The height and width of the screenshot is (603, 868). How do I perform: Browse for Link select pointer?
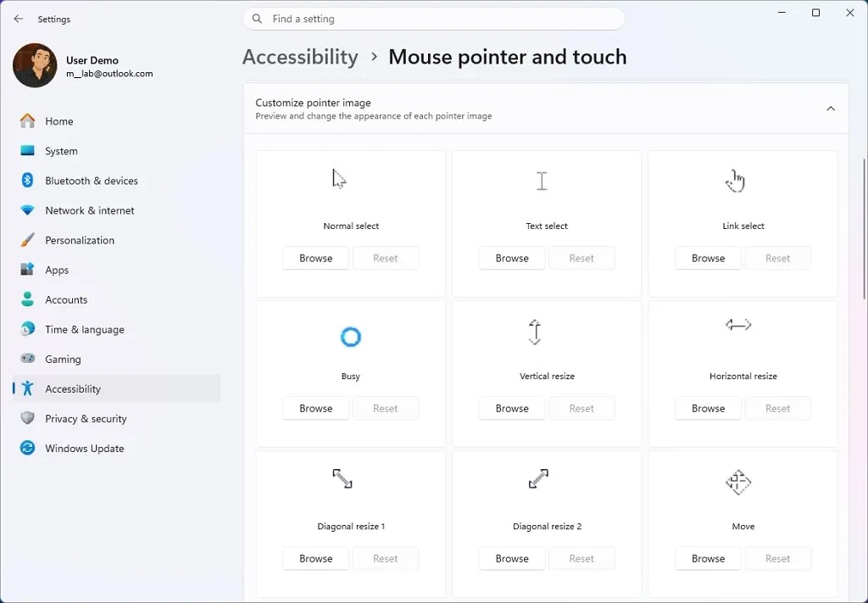click(708, 258)
